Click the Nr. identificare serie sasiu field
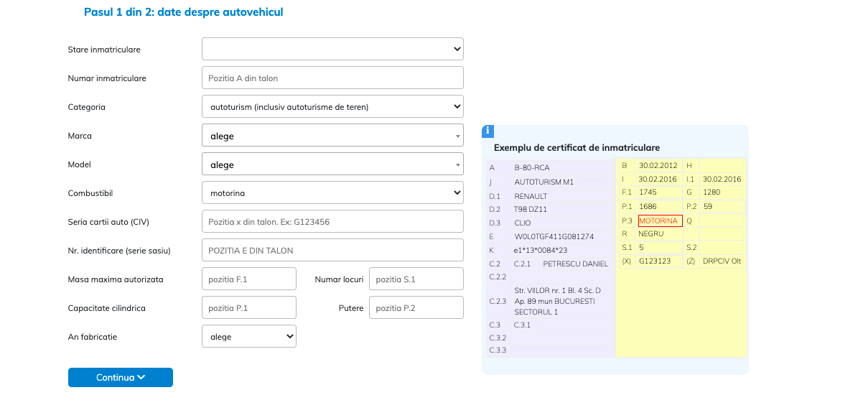 (x=332, y=250)
